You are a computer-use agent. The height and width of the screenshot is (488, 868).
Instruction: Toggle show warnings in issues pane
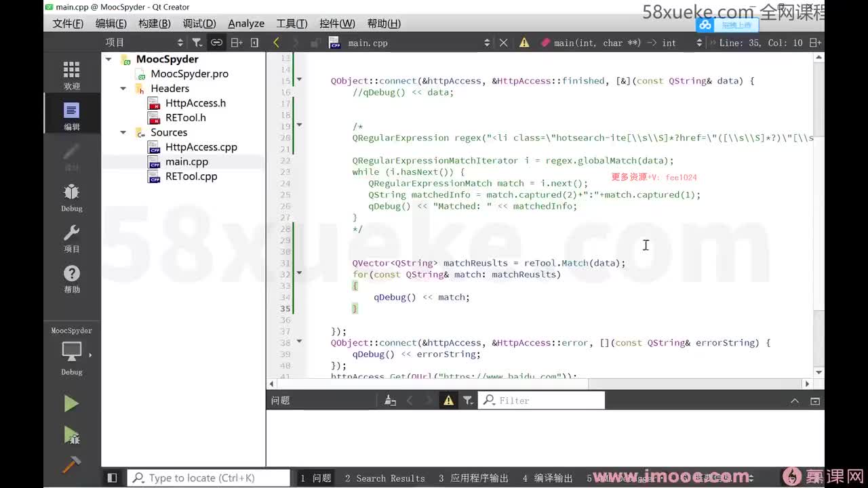[448, 401]
